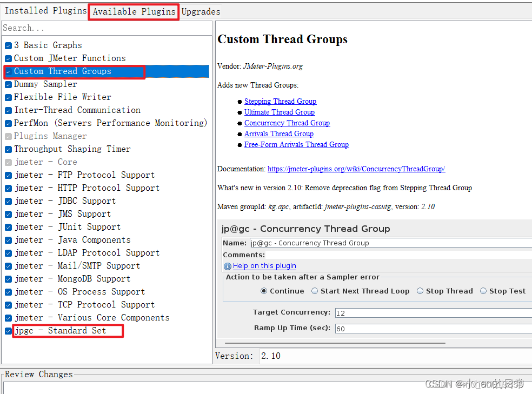Switch to the Installed Plugins tab

point(45,11)
